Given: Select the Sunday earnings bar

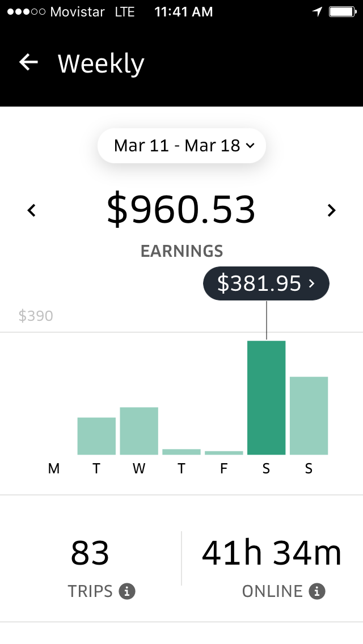Looking at the screenshot, I should point(309,416).
